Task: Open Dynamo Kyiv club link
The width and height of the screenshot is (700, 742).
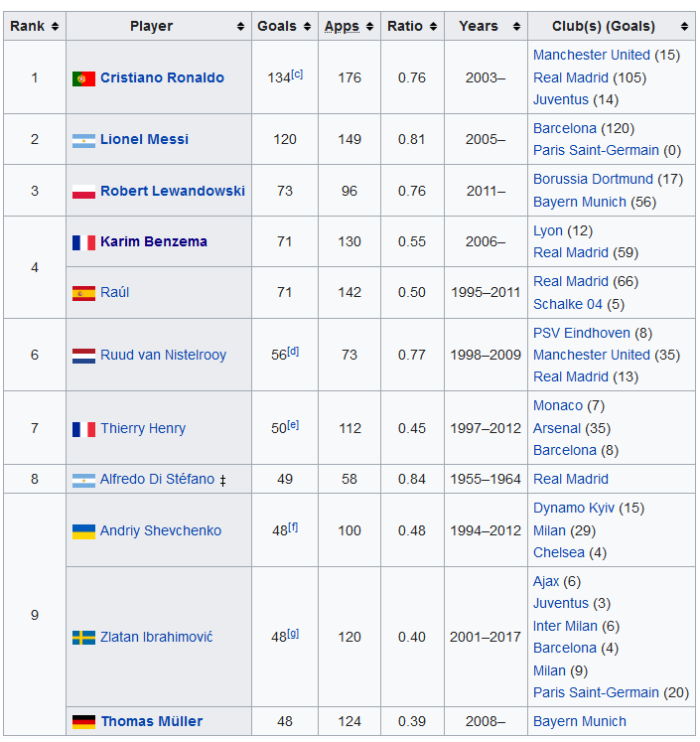Action: tap(574, 508)
